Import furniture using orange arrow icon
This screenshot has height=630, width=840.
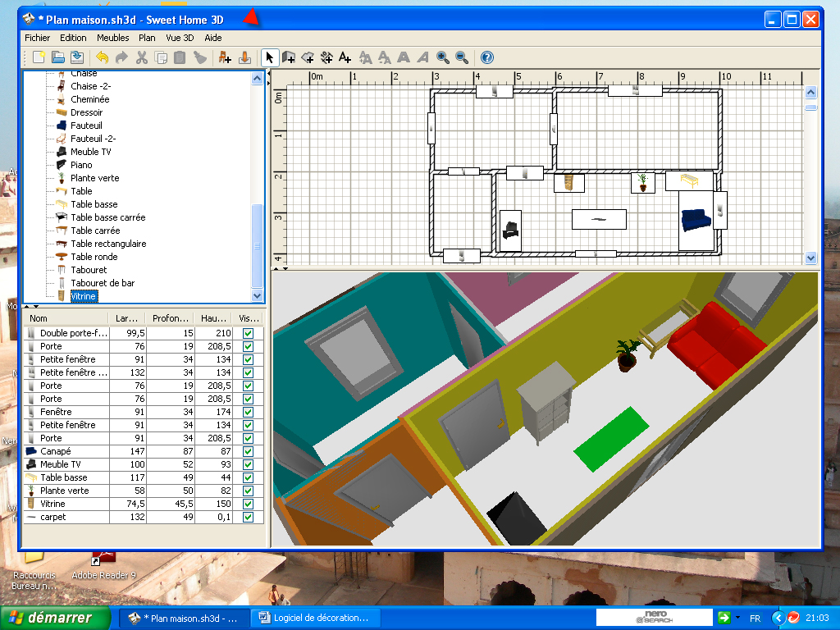(x=244, y=57)
